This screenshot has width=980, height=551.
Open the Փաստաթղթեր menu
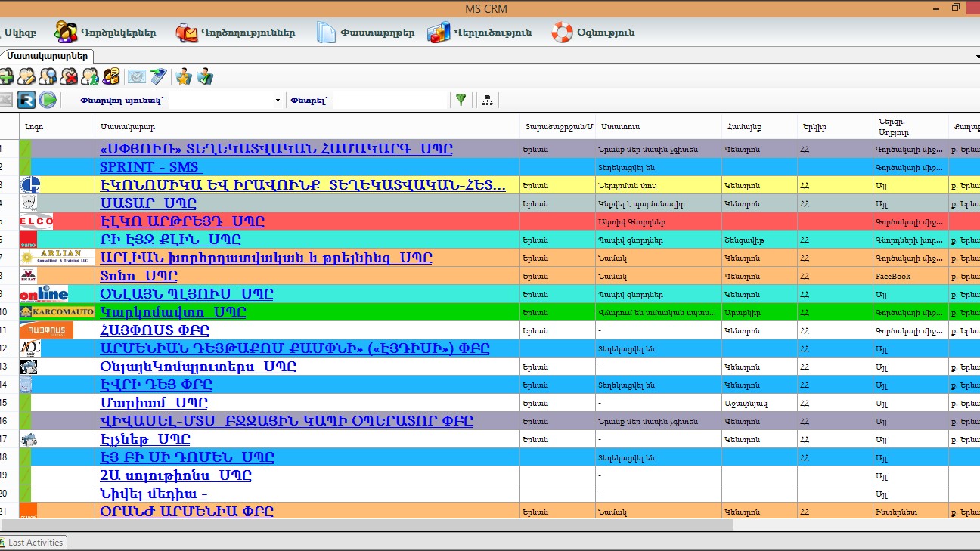click(x=366, y=33)
